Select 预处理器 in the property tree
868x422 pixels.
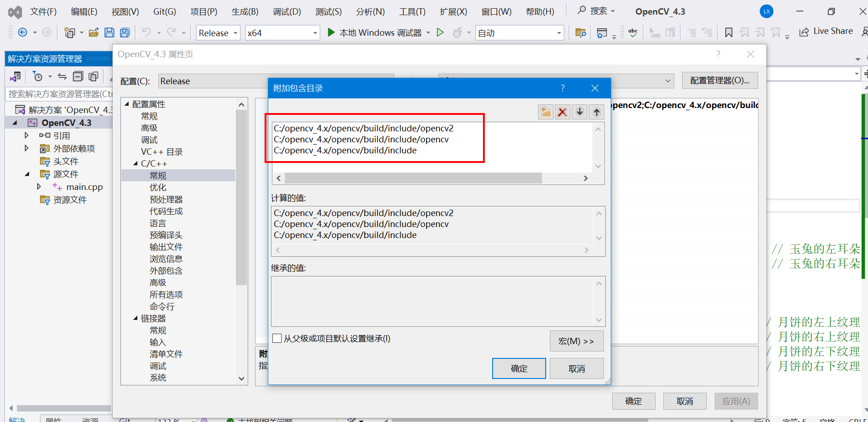[x=166, y=200]
